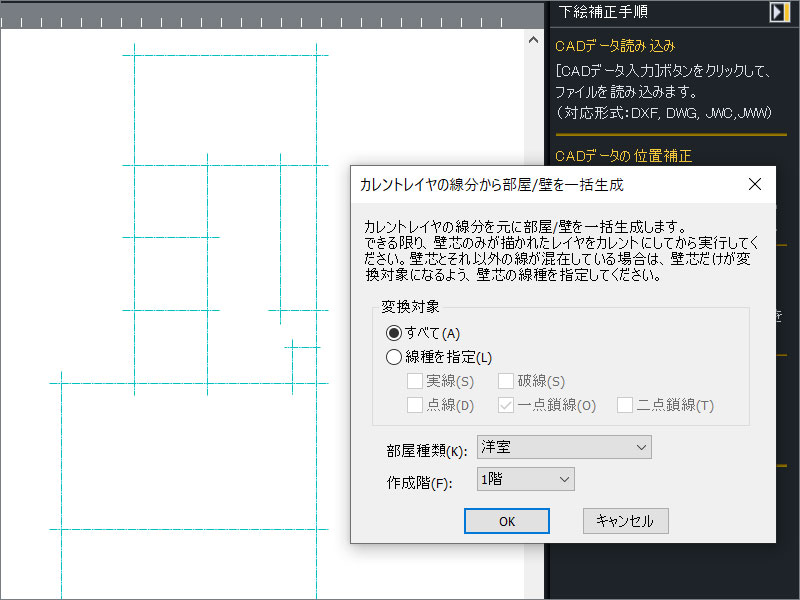Check the 破線 checkbox

pos(505,381)
